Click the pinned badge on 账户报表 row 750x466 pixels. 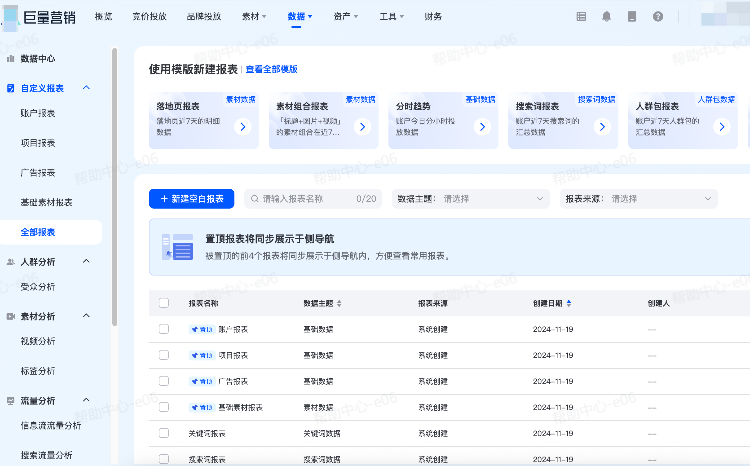202,329
